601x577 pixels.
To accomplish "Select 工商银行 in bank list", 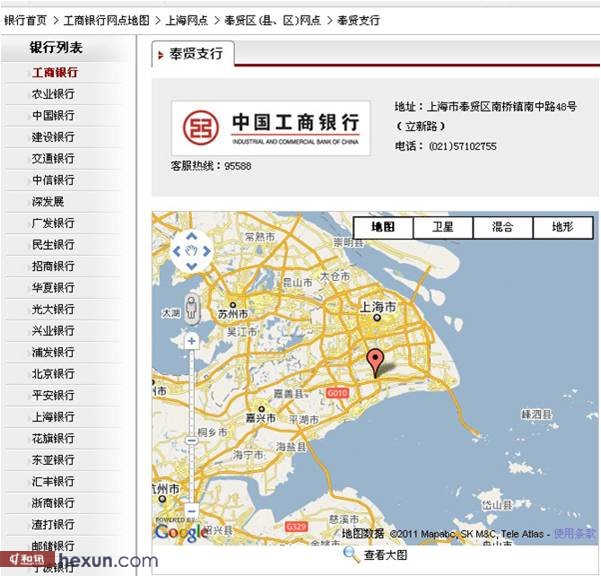I will [x=55, y=72].
